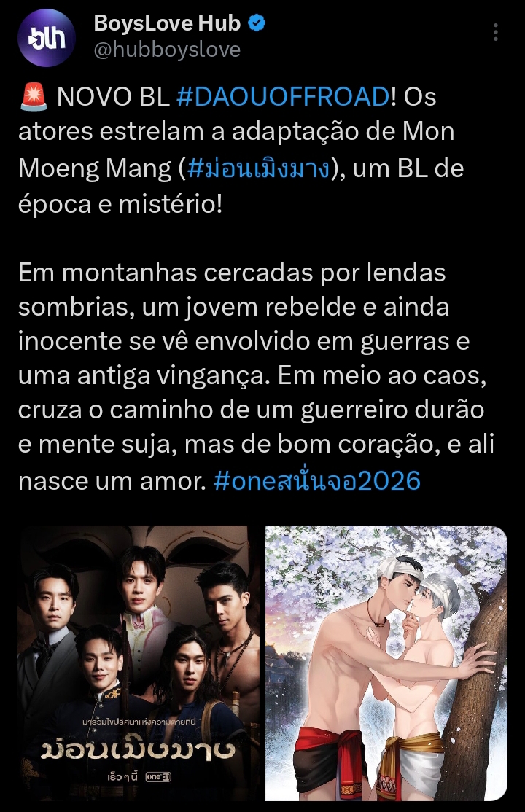Open the three-dot more options menu
525x812 pixels.
click(495, 32)
